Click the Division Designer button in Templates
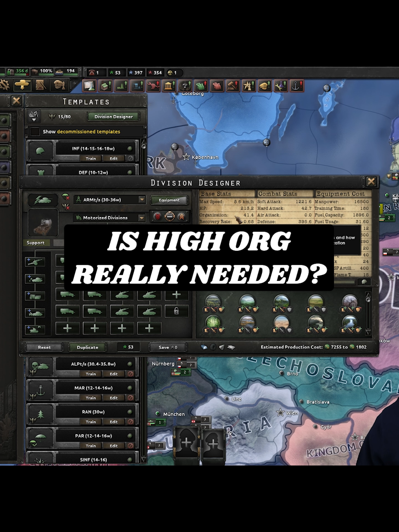The width and height of the screenshot is (399, 532). coord(113,117)
